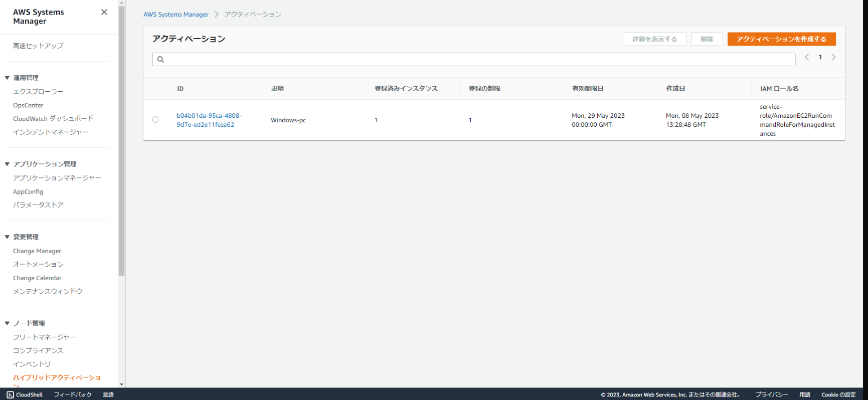Click the search magnifier icon
This screenshot has height=400, width=868.
click(160, 59)
